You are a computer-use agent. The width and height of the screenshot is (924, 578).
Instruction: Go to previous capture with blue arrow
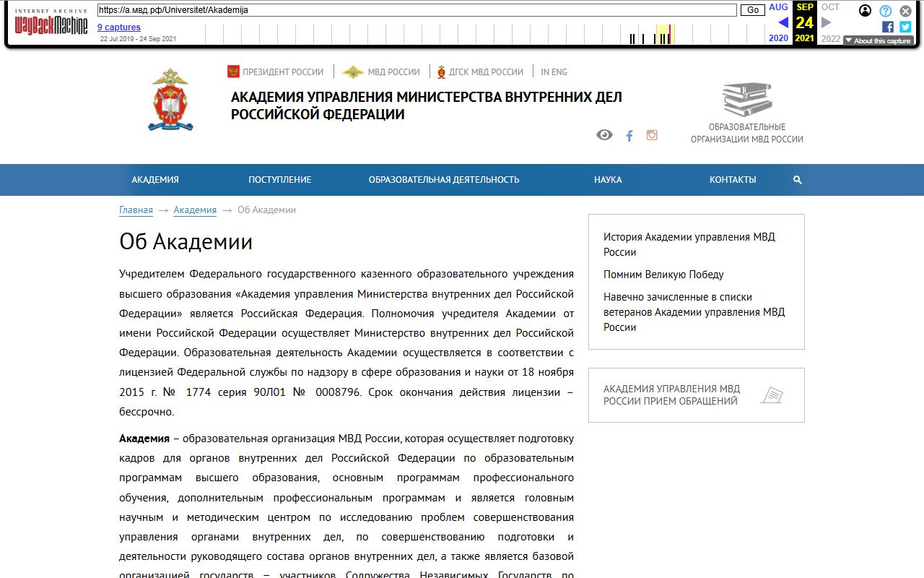[783, 22]
